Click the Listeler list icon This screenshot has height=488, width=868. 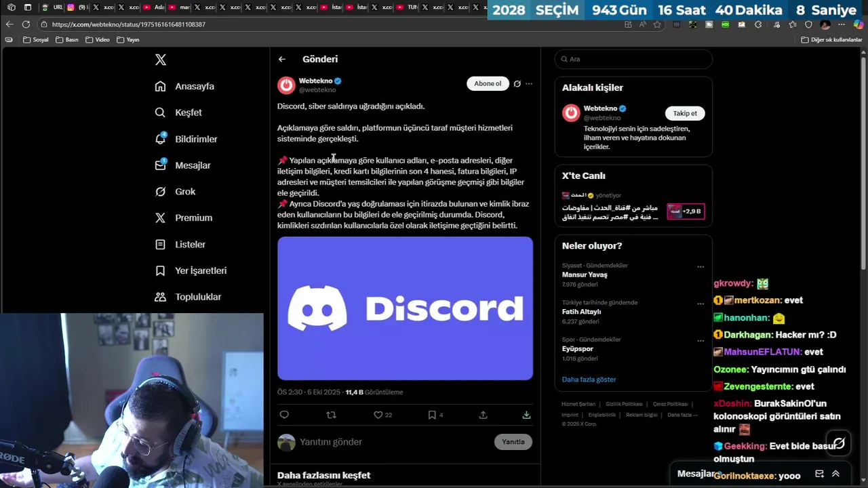tap(160, 244)
